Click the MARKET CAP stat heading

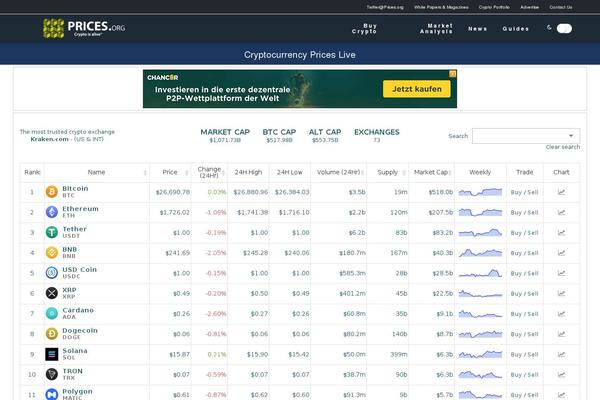click(225, 132)
